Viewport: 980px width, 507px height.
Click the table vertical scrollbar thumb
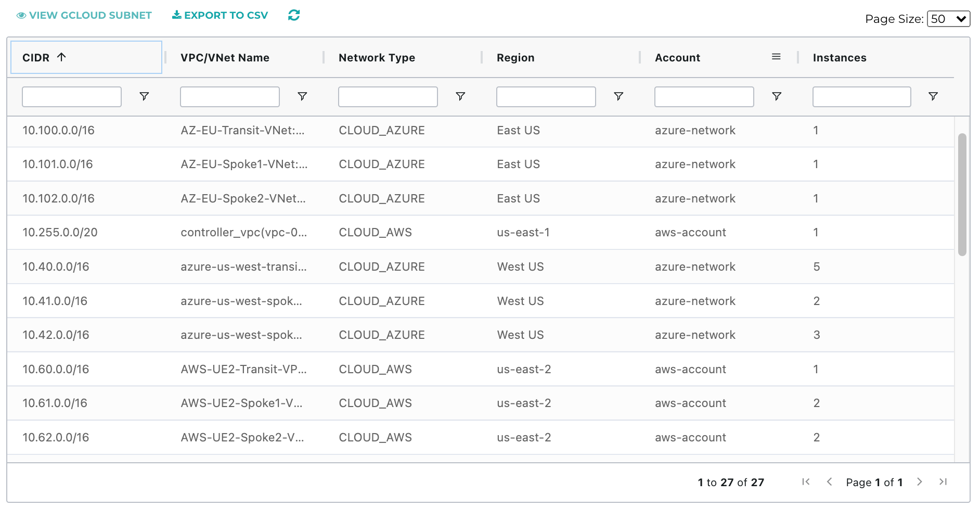click(962, 195)
